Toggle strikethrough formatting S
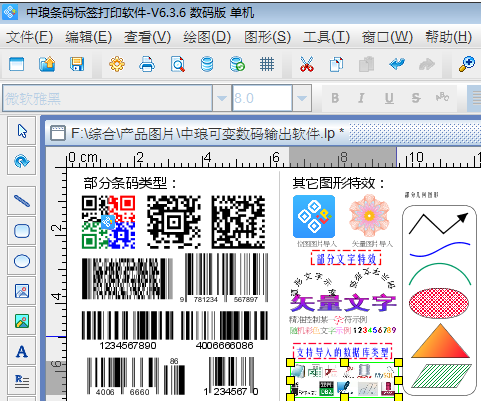 click(x=416, y=98)
